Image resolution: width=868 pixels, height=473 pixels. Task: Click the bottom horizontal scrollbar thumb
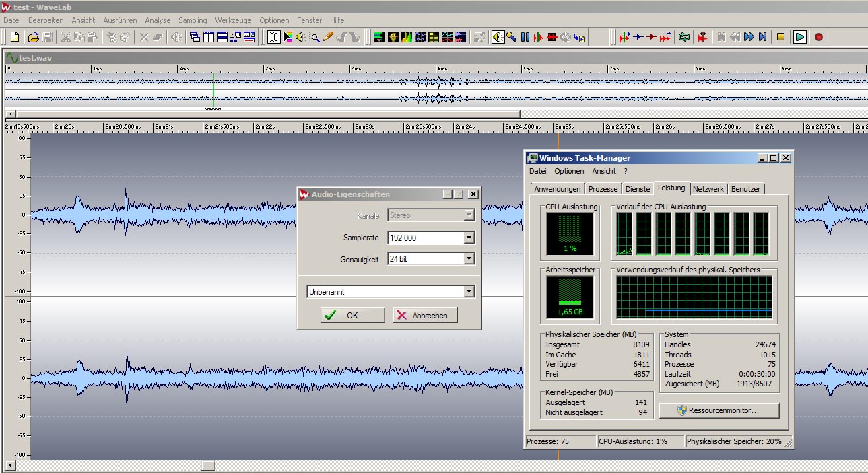[208, 465]
